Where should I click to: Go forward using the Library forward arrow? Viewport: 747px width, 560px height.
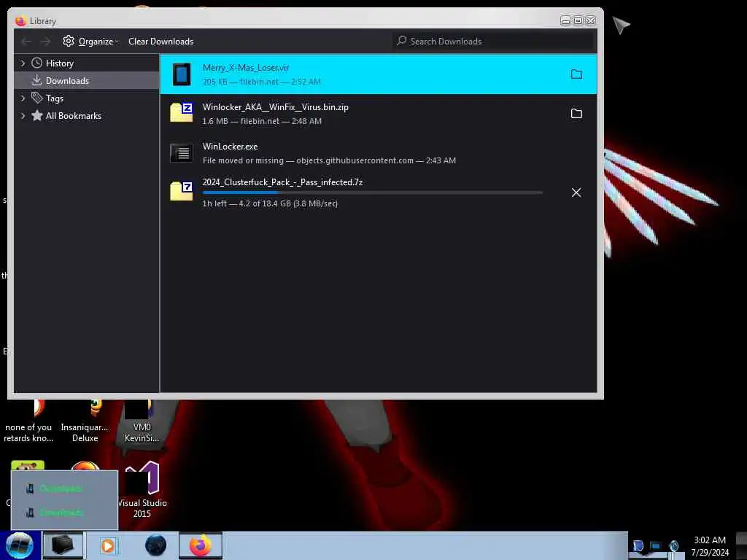point(45,42)
